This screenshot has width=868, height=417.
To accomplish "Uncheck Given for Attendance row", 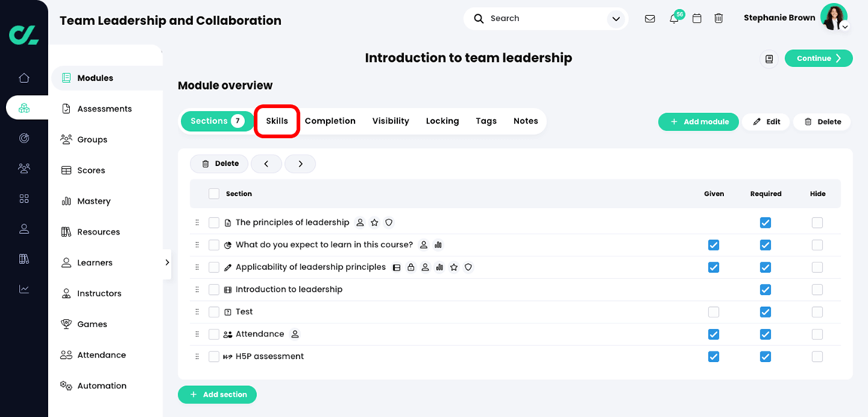I will (x=714, y=334).
